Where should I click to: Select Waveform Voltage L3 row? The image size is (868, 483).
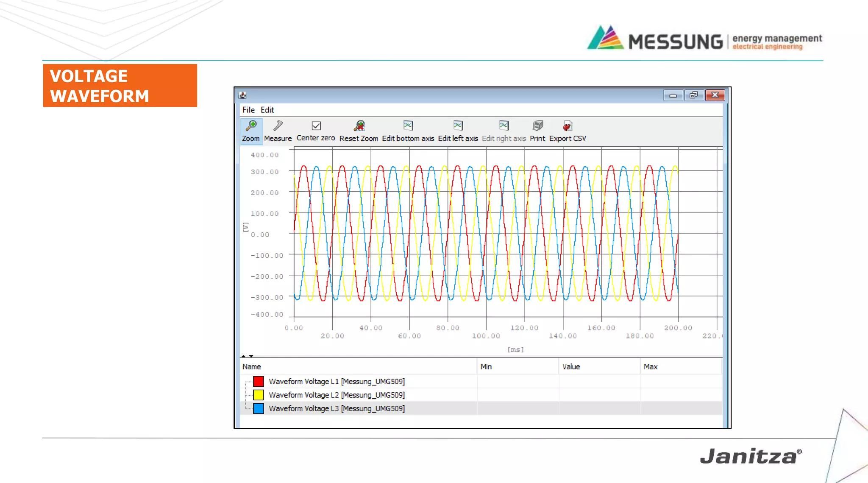[337, 408]
